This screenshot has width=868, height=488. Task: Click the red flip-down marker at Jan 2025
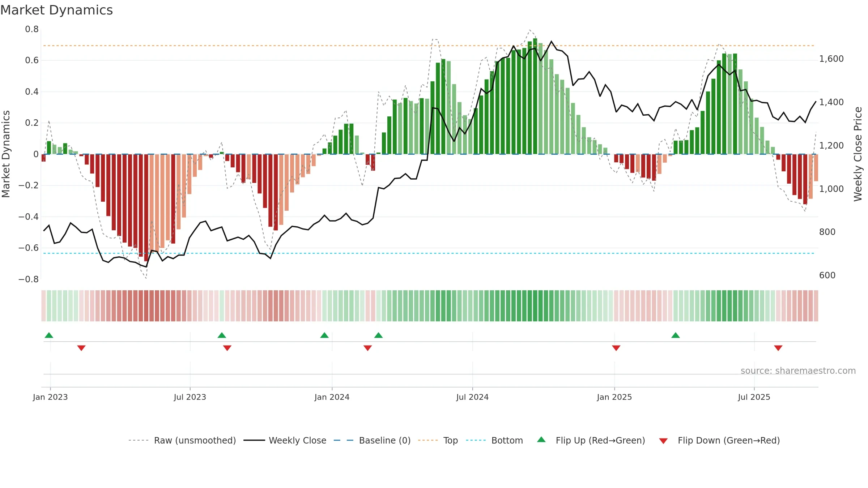[x=616, y=348]
